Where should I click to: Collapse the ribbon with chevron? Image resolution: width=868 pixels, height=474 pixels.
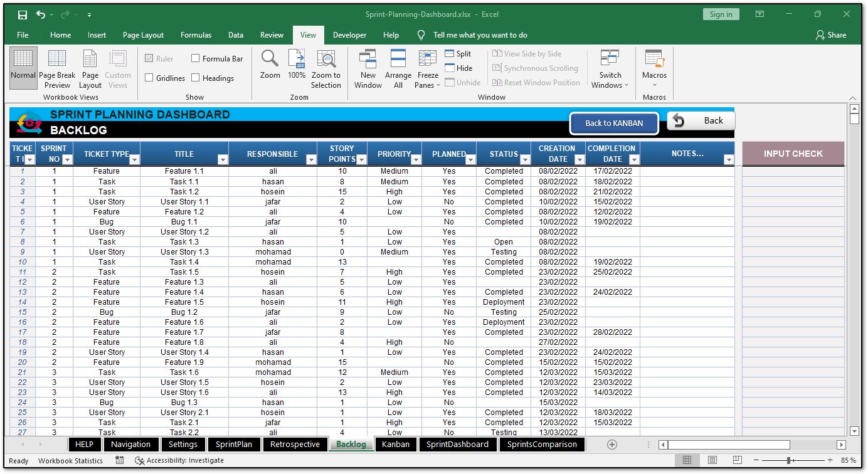[852, 98]
